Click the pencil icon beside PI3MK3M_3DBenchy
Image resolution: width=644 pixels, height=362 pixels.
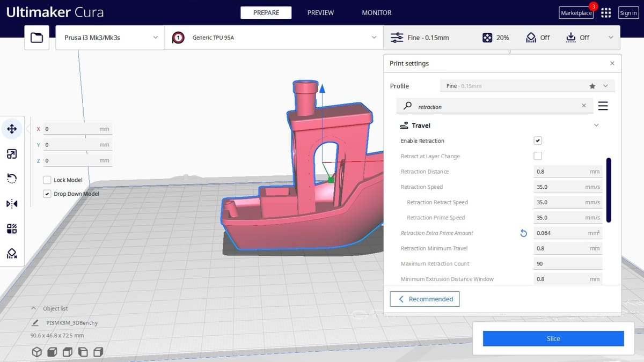click(35, 323)
